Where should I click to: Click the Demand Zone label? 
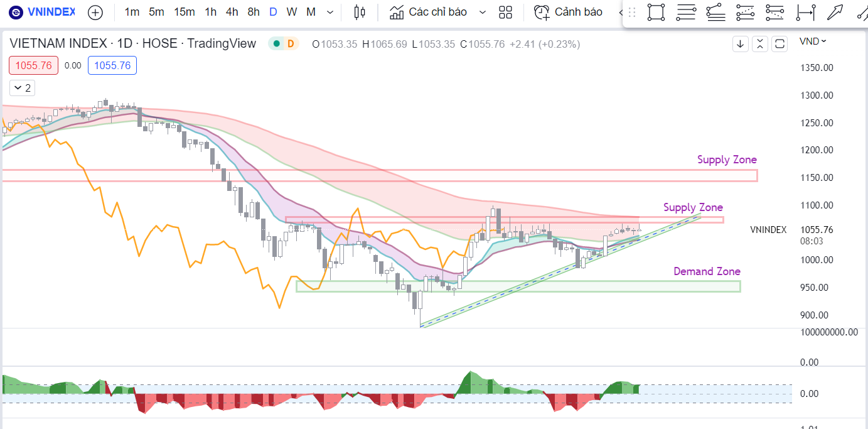click(707, 271)
